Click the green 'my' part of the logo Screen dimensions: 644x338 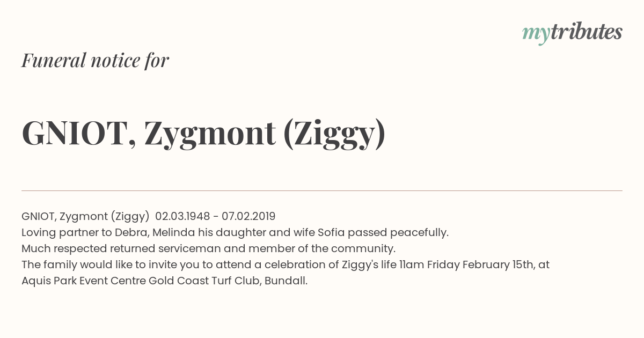pos(536,34)
